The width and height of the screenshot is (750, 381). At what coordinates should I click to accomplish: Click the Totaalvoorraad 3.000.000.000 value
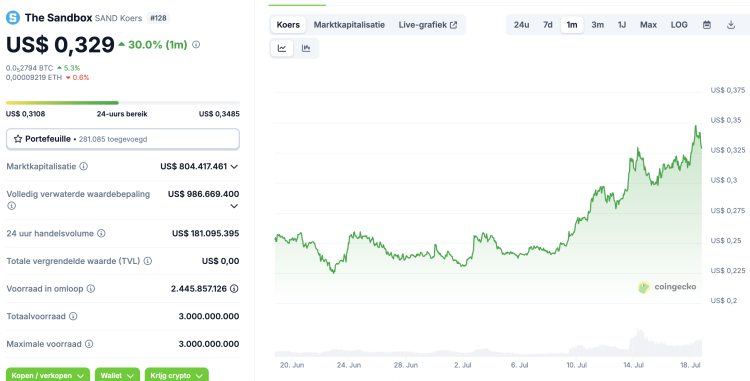(x=209, y=316)
